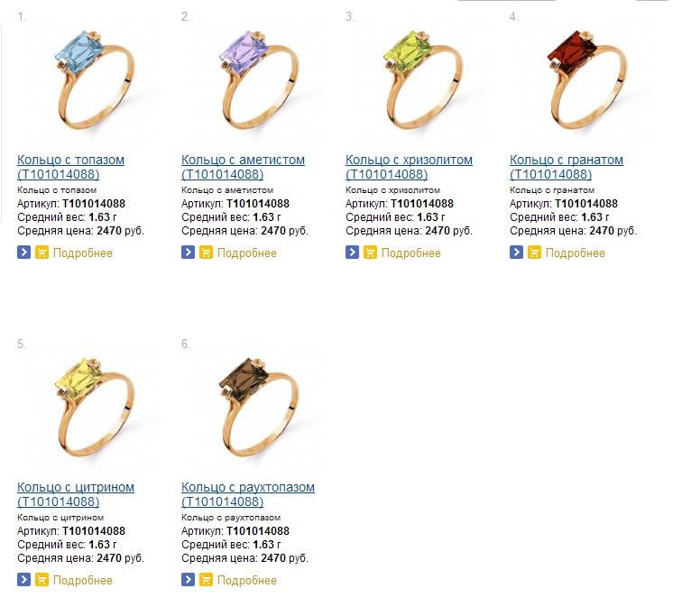673x616 pixels.
Task: Click the cart icon under chrysolite ring
Action: click(370, 252)
